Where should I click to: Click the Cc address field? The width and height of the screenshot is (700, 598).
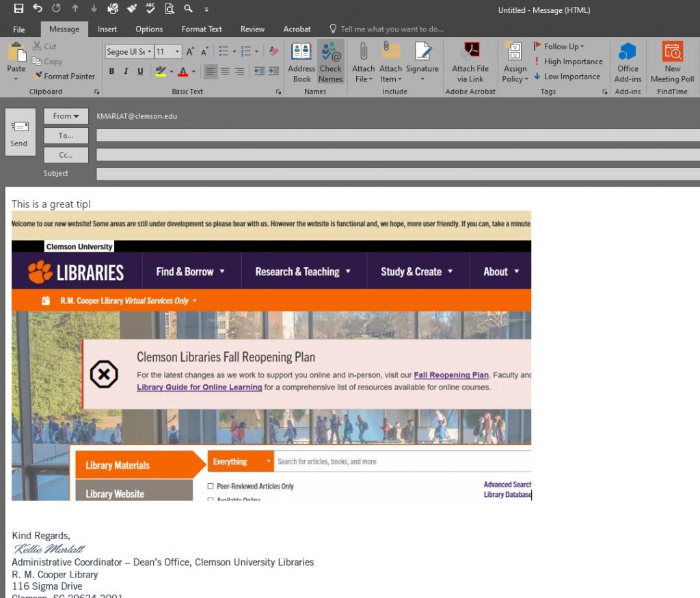click(x=399, y=155)
